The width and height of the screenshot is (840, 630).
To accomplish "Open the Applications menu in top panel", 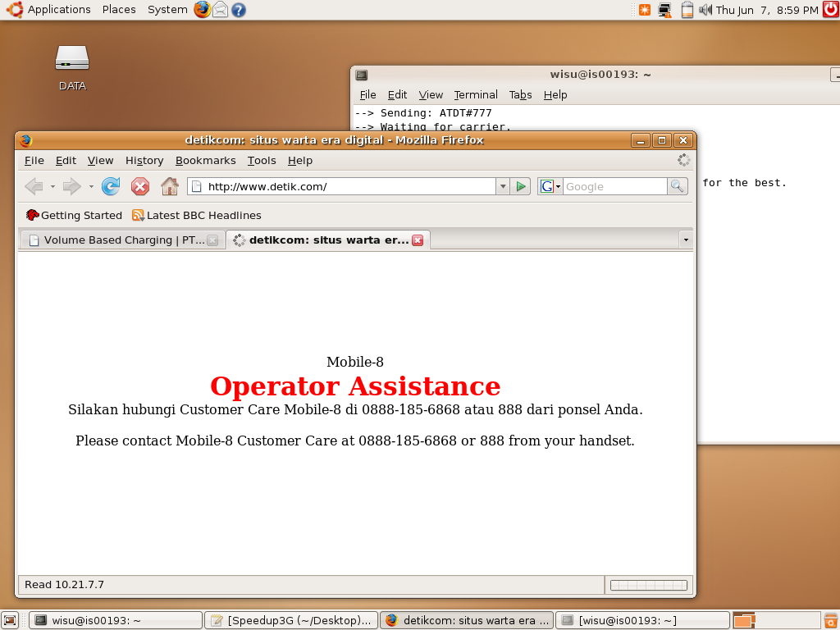I will [x=48, y=10].
